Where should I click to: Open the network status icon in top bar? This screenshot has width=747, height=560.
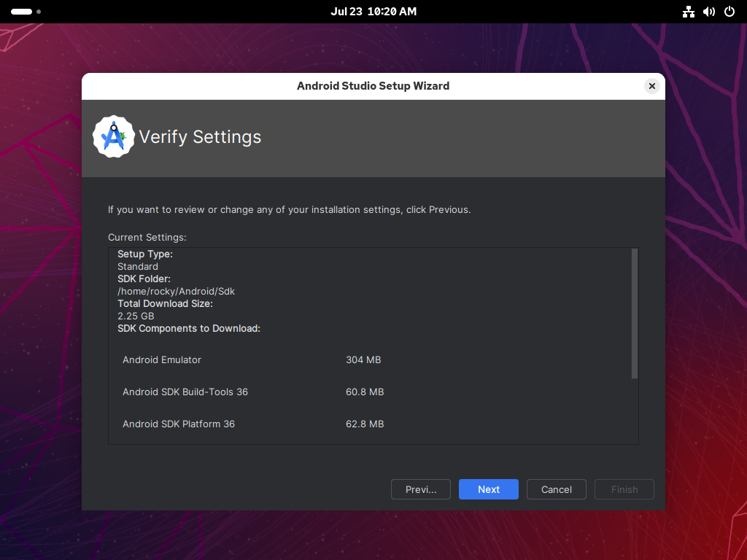(688, 12)
